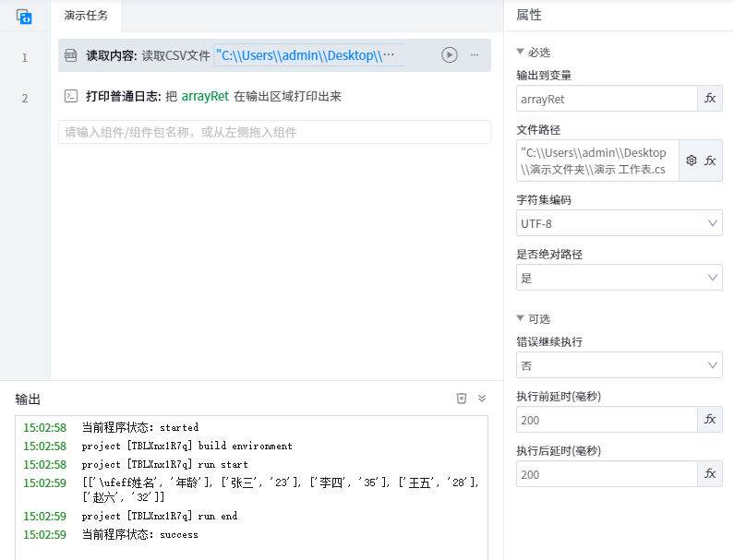Click fx button for 执行后延时
734x560 pixels.
710,474
